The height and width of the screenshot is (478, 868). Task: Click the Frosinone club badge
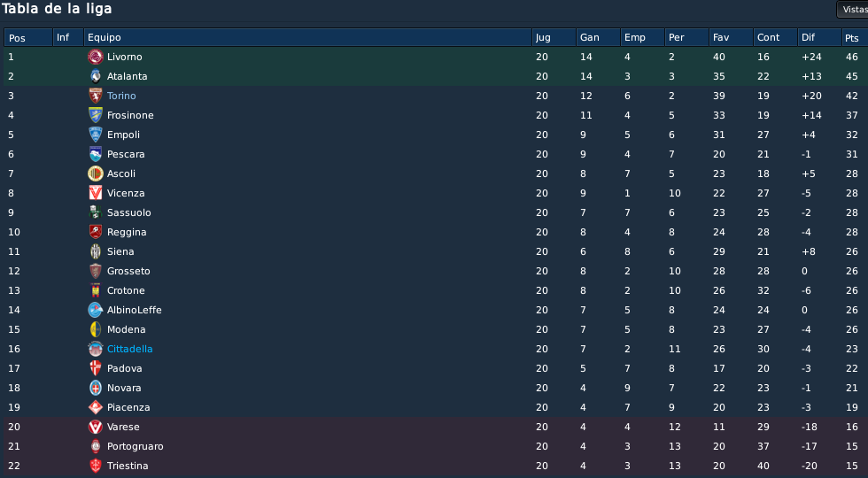coord(96,115)
